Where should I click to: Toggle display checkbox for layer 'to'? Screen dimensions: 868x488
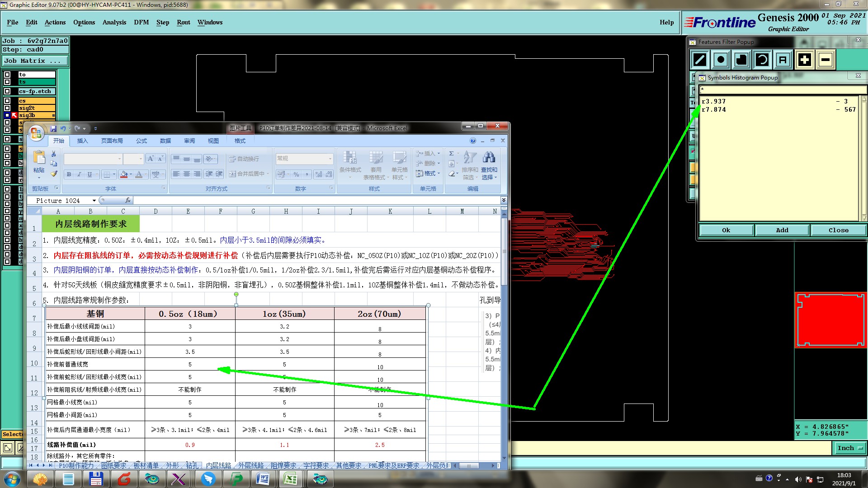click(x=7, y=75)
